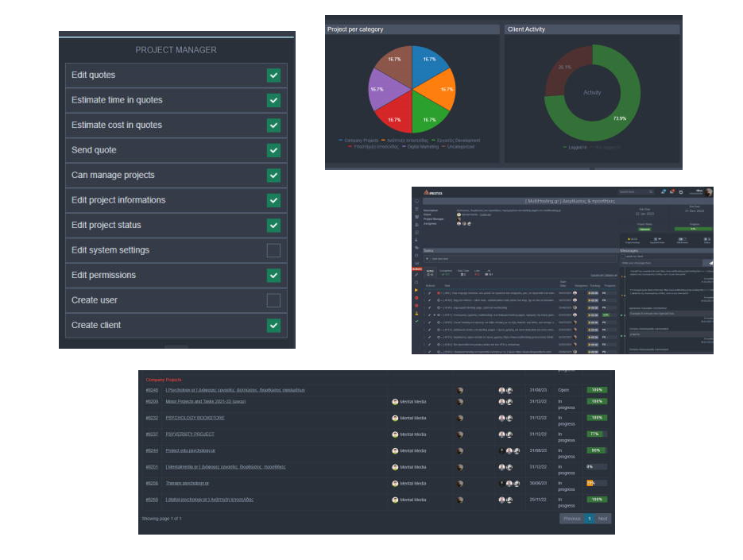Click the message input field under Messages

tap(661, 263)
